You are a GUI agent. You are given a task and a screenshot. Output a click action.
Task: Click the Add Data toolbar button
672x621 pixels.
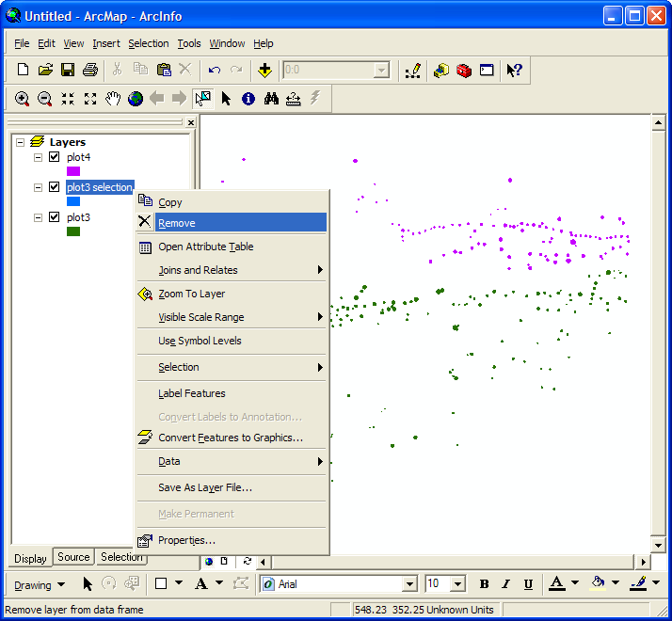tap(264, 70)
